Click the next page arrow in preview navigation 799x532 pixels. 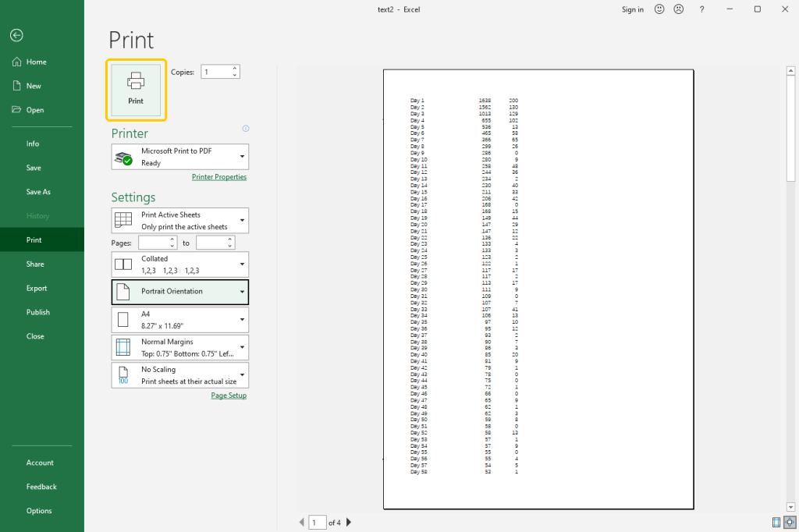(349, 523)
